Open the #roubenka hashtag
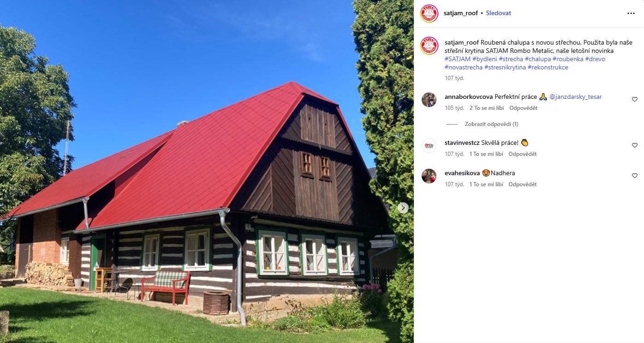 568,59
